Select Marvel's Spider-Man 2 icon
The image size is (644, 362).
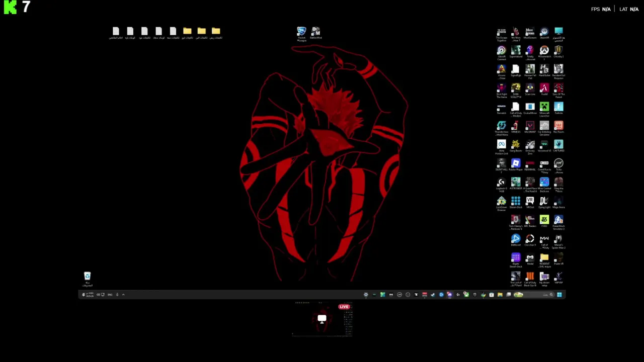click(x=558, y=241)
